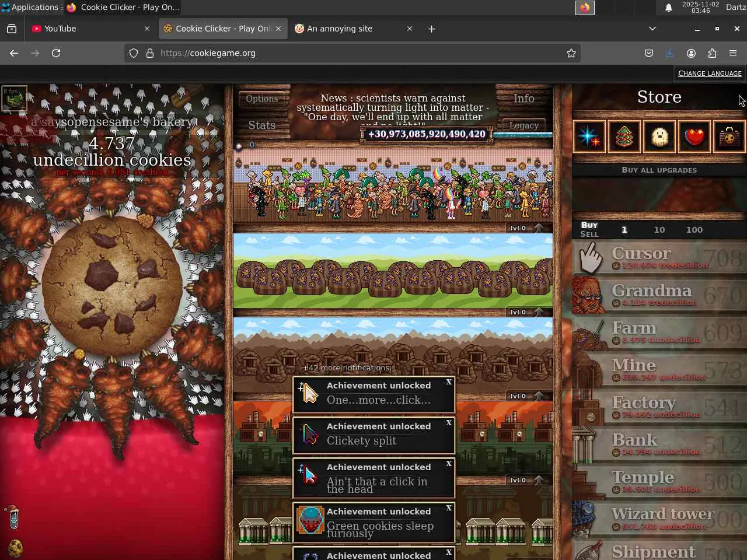Level up the farm row using lvl arrow
The width and height of the screenshot is (747, 560).
click(x=527, y=312)
